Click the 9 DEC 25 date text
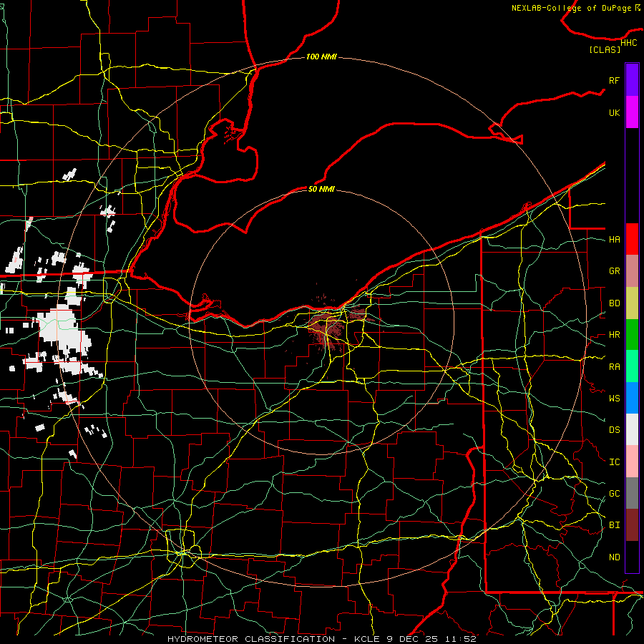 (x=413, y=639)
